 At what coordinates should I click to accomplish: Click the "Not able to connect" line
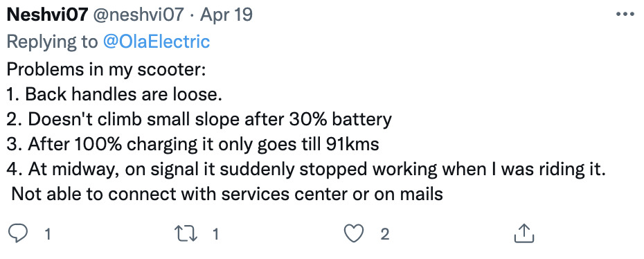(227, 194)
